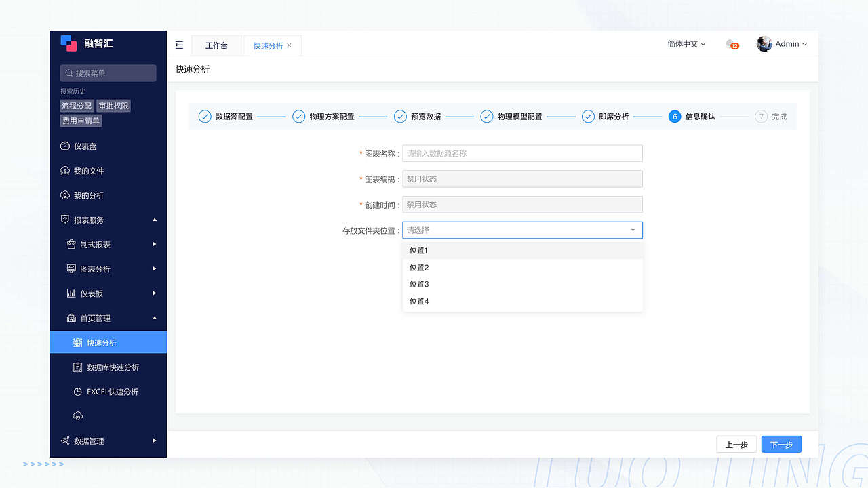Viewport: 868px width, 488px height.
Task: Collapse the sidebar with the hamburger icon
Action: [179, 45]
